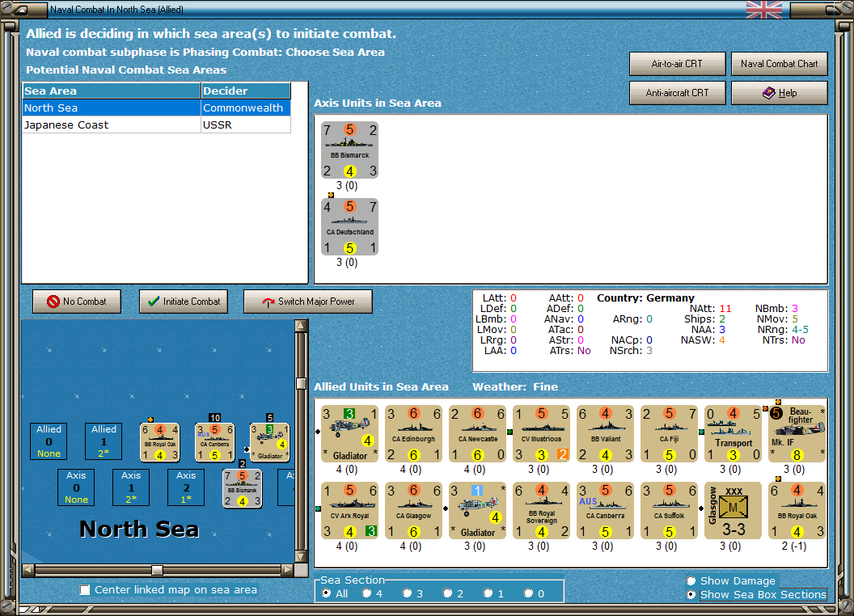Click BB Bismarck counter on North Sea map
The height and width of the screenshot is (616, 854).
click(243, 488)
